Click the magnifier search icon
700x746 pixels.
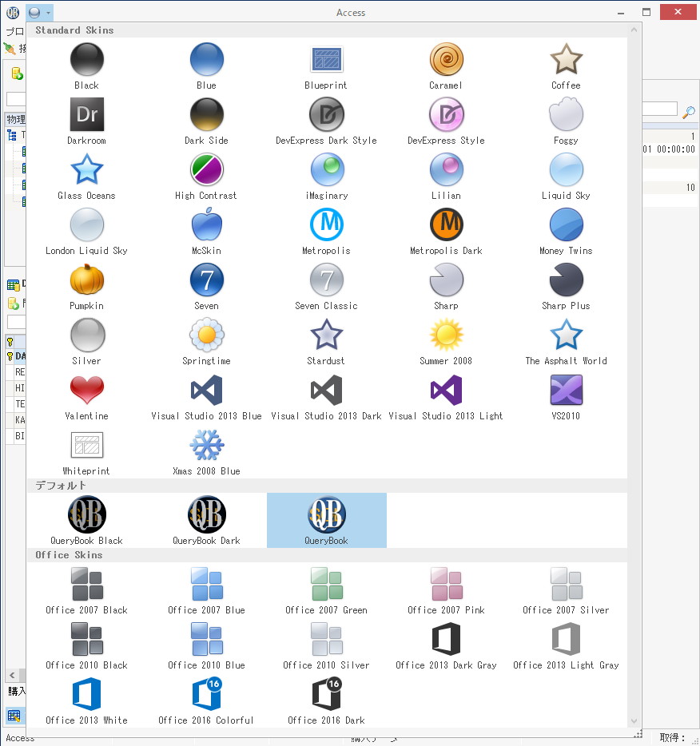[689, 112]
